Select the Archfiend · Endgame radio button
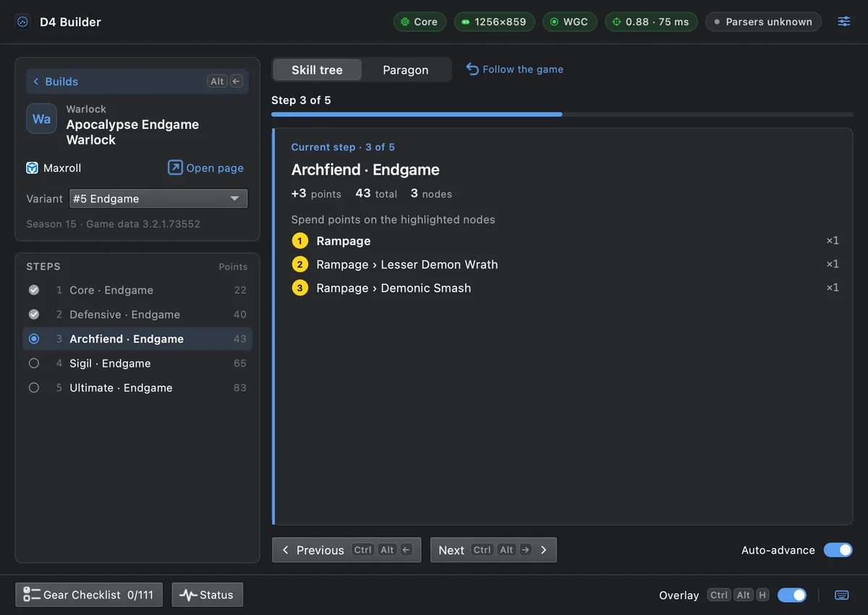Image resolution: width=868 pixels, height=615 pixels. point(34,339)
